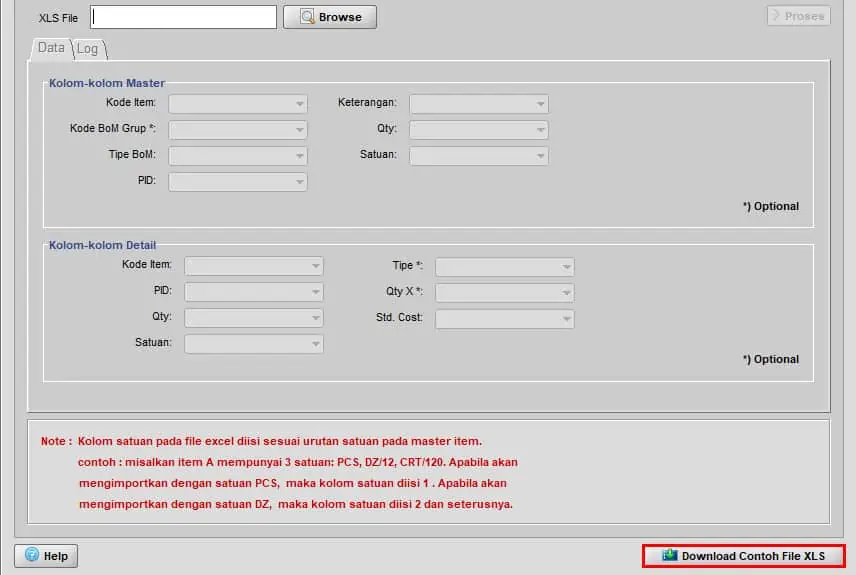Click Download Contoh File XLS button

(744, 556)
